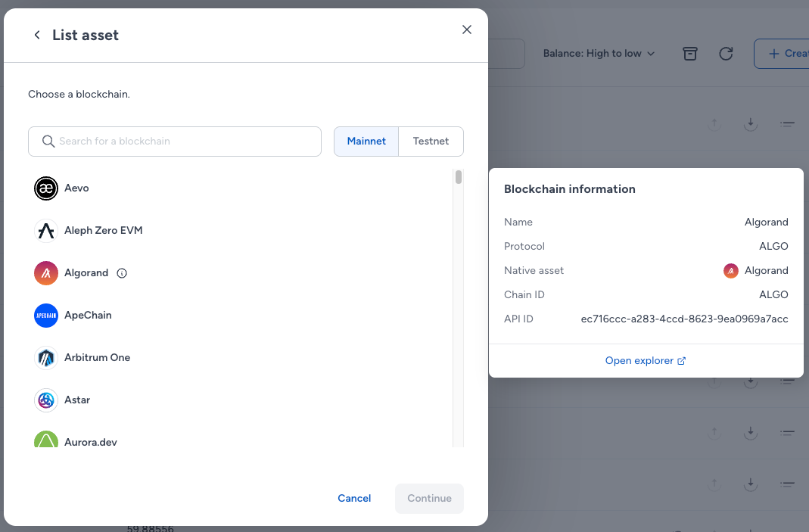Switch to the Testnet network toggle
The width and height of the screenshot is (809, 532).
tap(431, 141)
